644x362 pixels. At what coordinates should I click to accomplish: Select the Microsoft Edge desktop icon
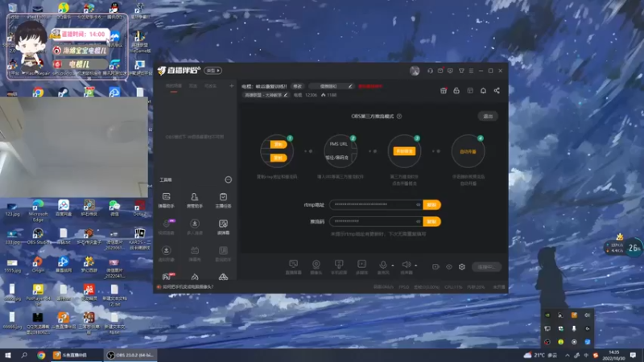pyautogui.click(x=38, y=211)
